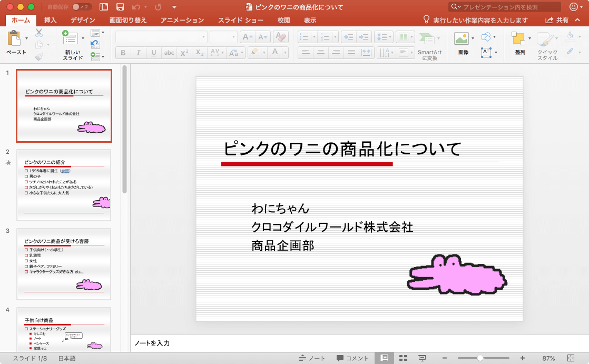Insert a picture with the 画像 icon
Viewport: 589px width, 364px height.
462,38
